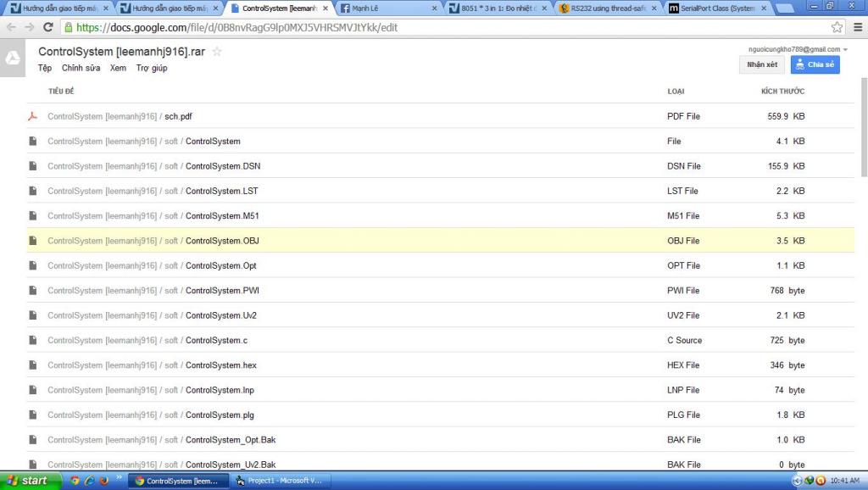Switch to the 8051 * 3 in 1 tab
868x490 pixels.
[497, 8]
